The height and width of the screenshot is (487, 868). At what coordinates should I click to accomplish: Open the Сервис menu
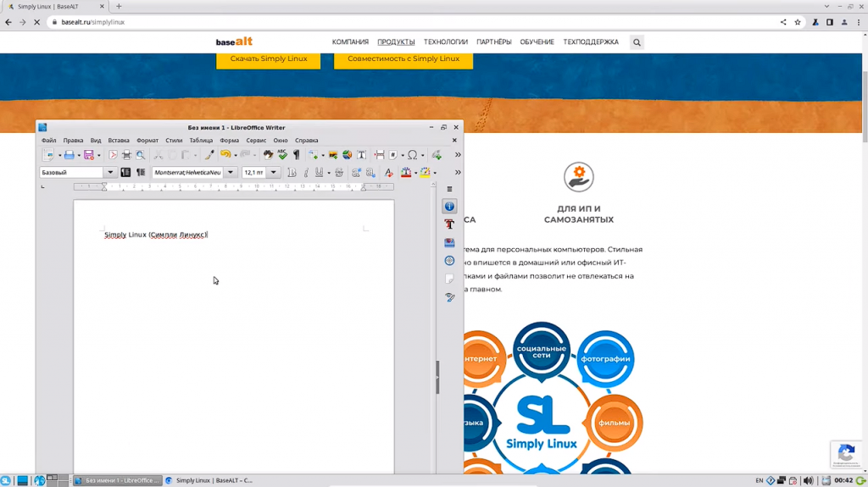pos(256,141)
